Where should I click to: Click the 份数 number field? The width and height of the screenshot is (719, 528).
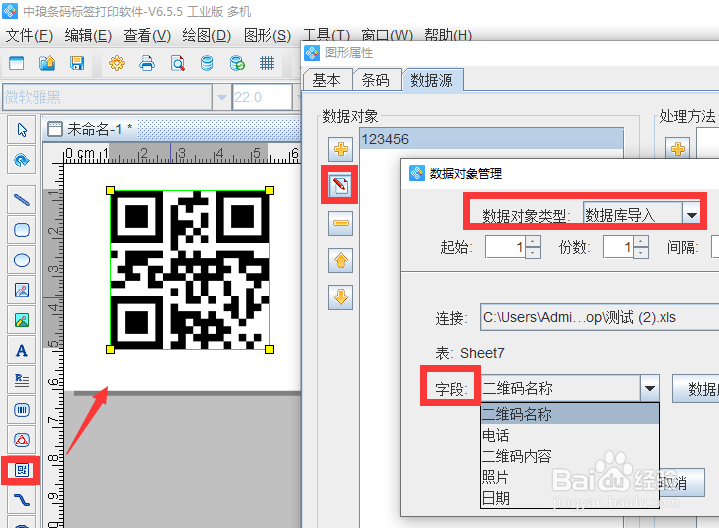[619, 247]
